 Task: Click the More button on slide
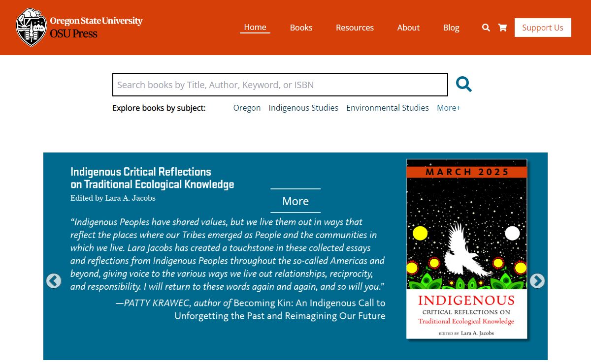click(295, 201)
